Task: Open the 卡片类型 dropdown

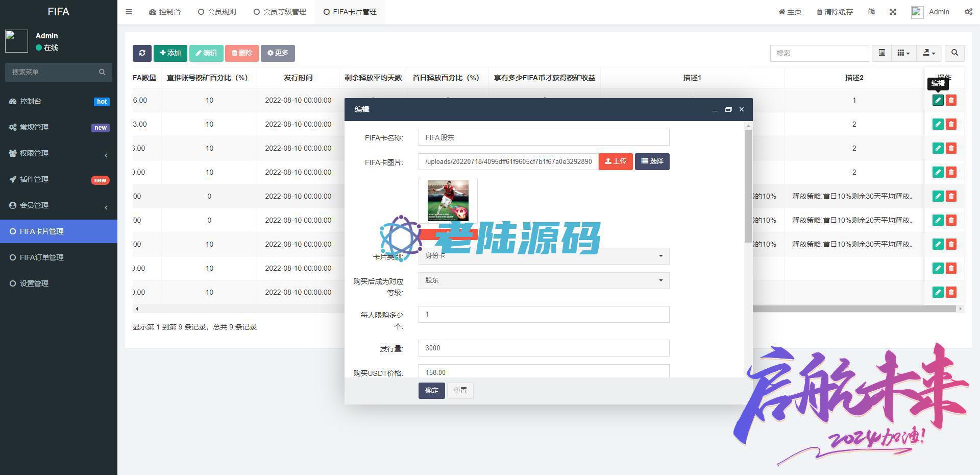Action: coord(544,256)
